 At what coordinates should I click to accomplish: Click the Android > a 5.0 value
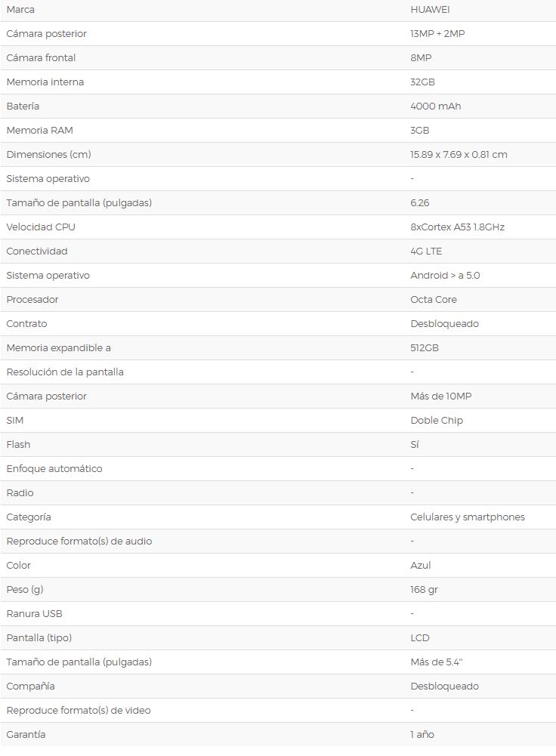pyautogui.click(x=445, y=276)
